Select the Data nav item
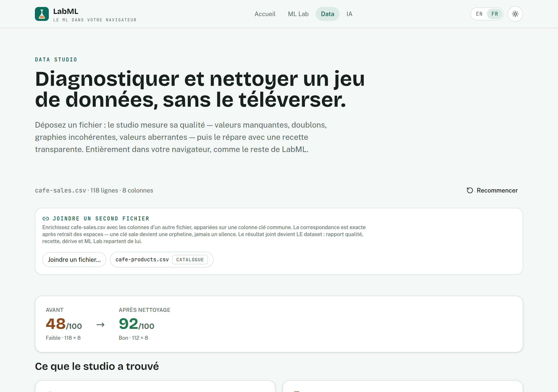Image resolution: width=558 pixels, height=392 pixels. (x=327, y=14)
